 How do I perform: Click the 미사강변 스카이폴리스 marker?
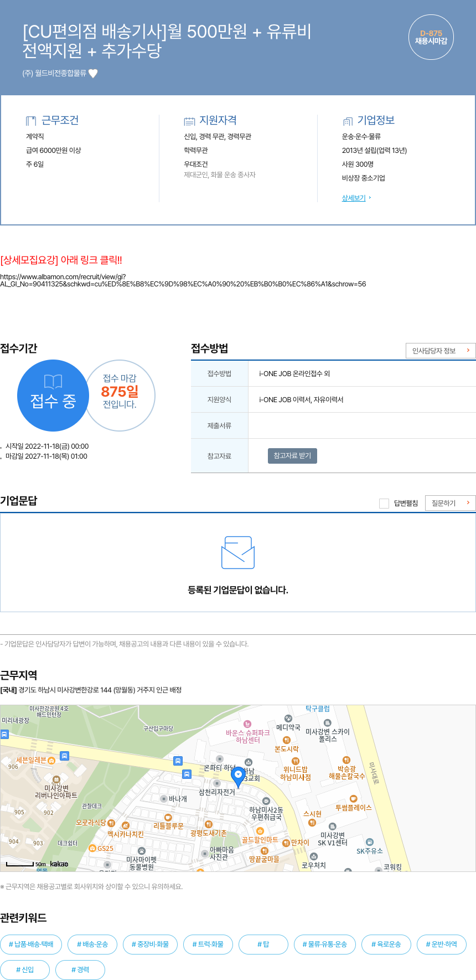[x=327, y=722]
